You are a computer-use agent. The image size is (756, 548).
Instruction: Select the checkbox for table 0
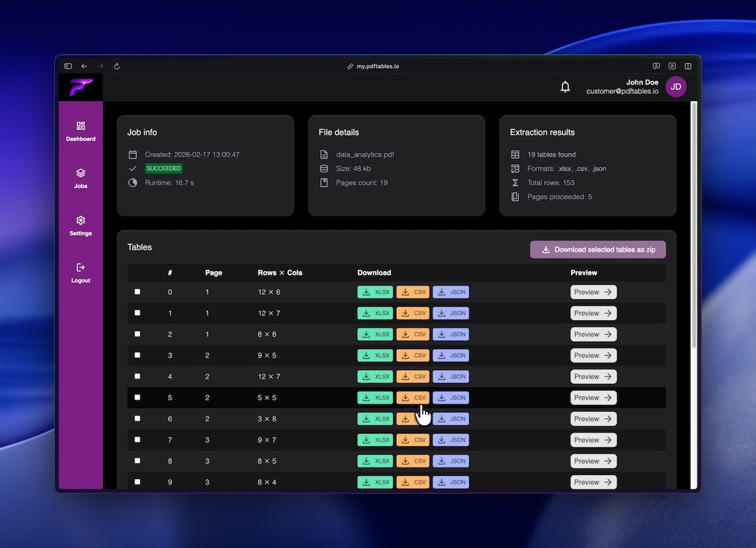coord(137,291)
